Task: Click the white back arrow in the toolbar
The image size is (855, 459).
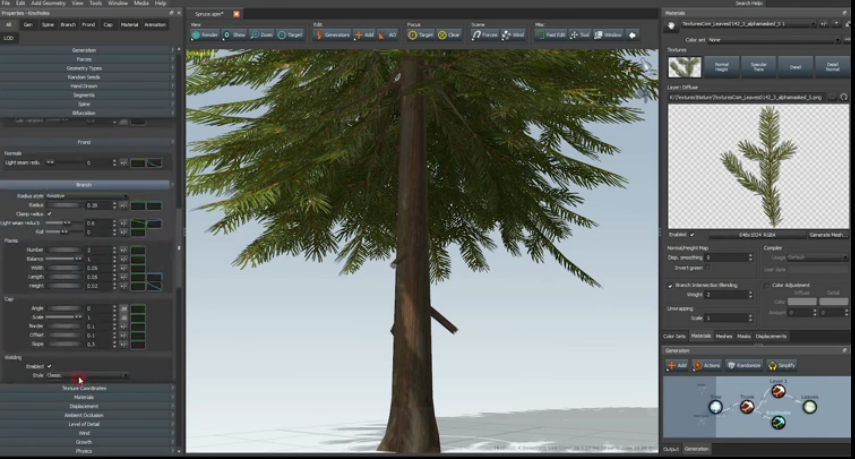Action: (632, 35)
